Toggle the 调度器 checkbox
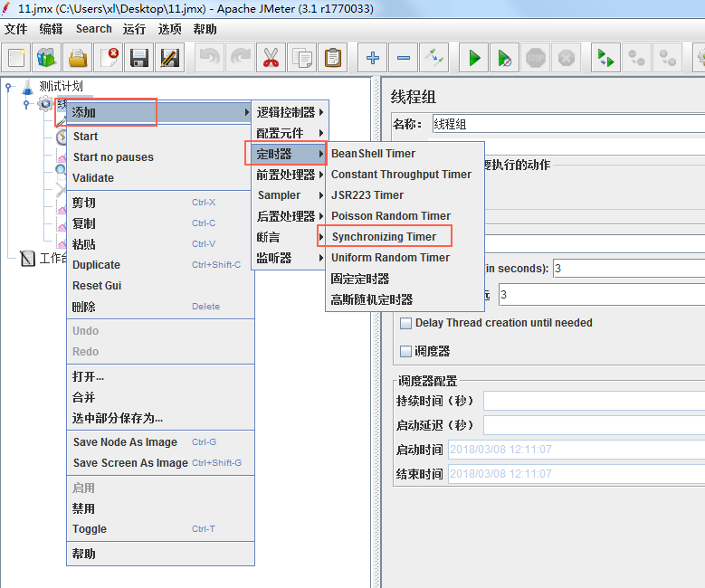 tap(405, 351)
